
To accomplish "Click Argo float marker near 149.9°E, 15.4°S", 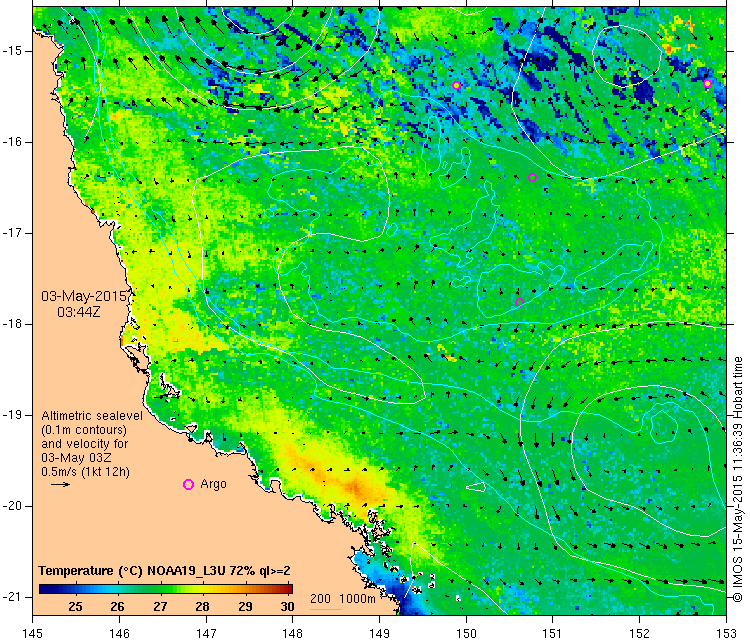I will pos(456,86).
